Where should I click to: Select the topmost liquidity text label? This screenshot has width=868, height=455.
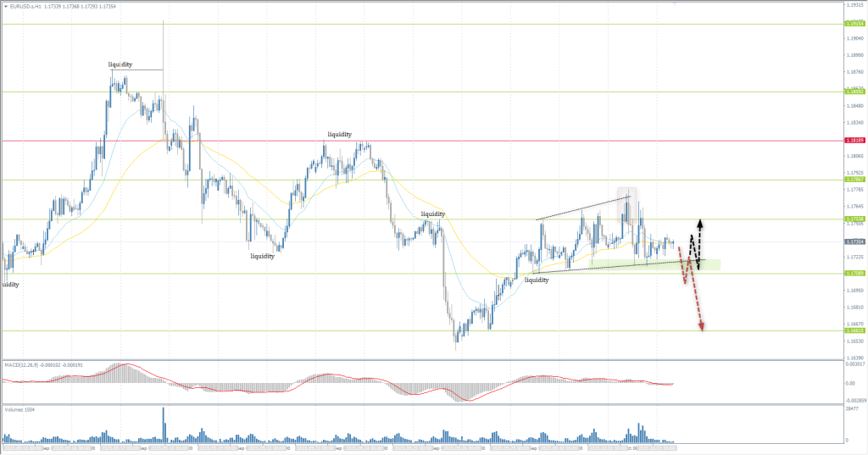(x=120, y=64)
